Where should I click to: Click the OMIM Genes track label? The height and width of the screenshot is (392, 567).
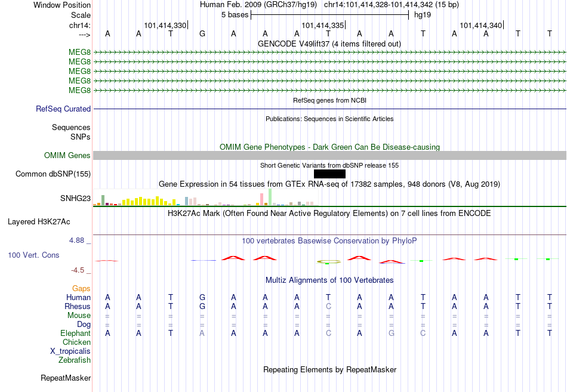(67, 156)
